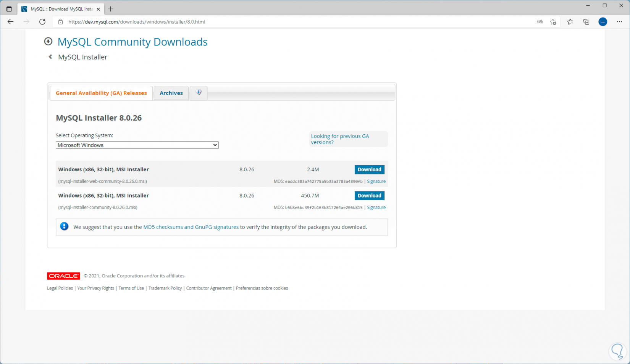
Task: Open Preferencias sobre cookies link
Action: coord(262,288)
